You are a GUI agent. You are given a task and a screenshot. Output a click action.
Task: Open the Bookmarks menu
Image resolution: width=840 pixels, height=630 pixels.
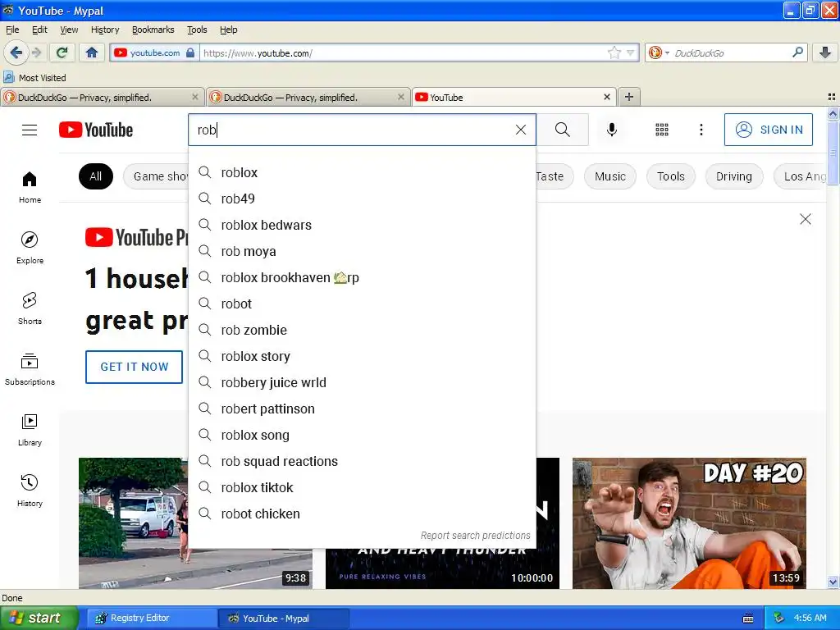tap(153, 30)
